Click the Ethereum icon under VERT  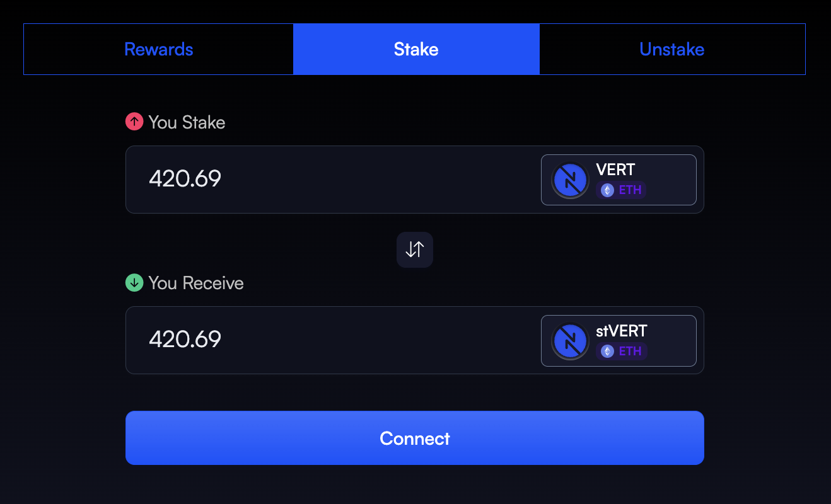607,190
